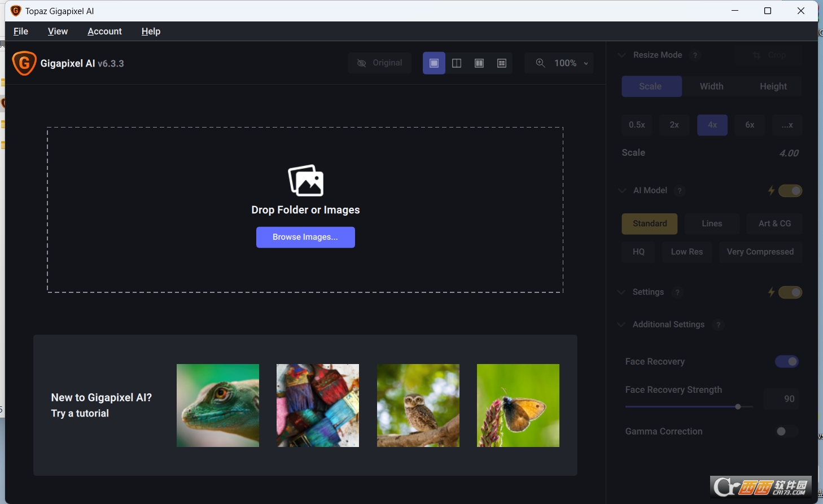The width and height of the screenshot is (823, 504).
Task: Switch to split view layout icon
Action: tap(457, 63)
